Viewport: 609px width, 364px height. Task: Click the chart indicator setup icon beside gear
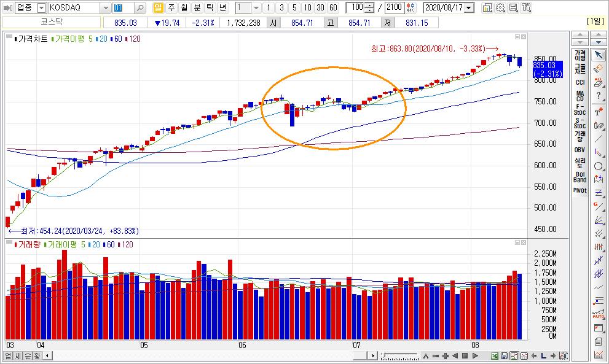pos(487,7)
